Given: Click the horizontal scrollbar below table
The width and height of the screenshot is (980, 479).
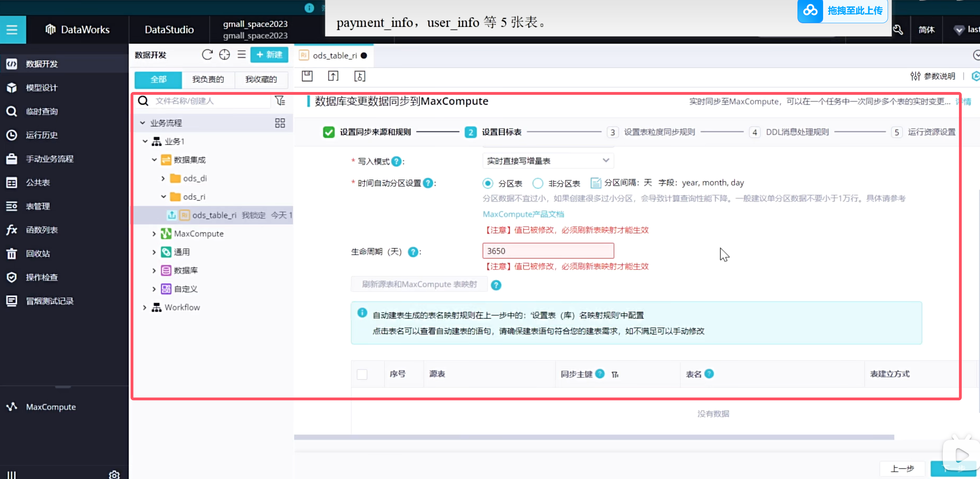Looking at the screenshot, I should click(594, 437).
